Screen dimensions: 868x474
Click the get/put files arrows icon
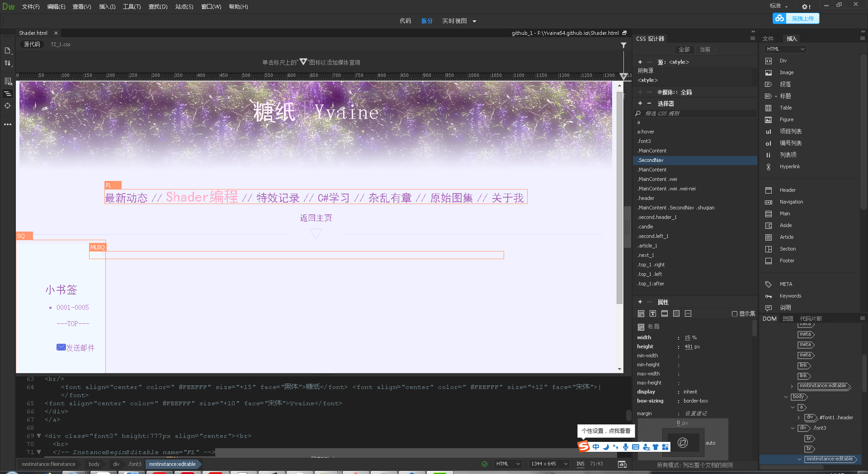(x=8, y=63)
